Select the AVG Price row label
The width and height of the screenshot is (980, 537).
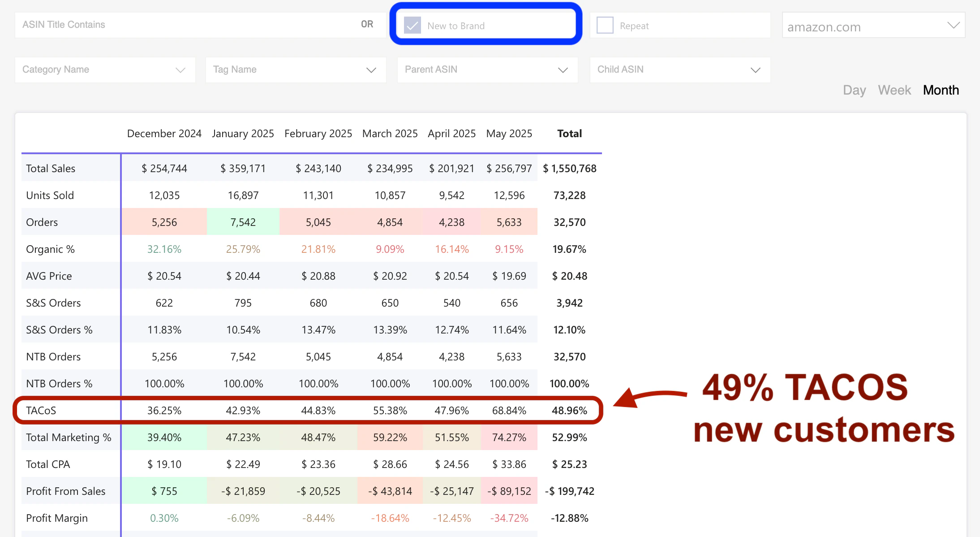click(x=49, y=276)
